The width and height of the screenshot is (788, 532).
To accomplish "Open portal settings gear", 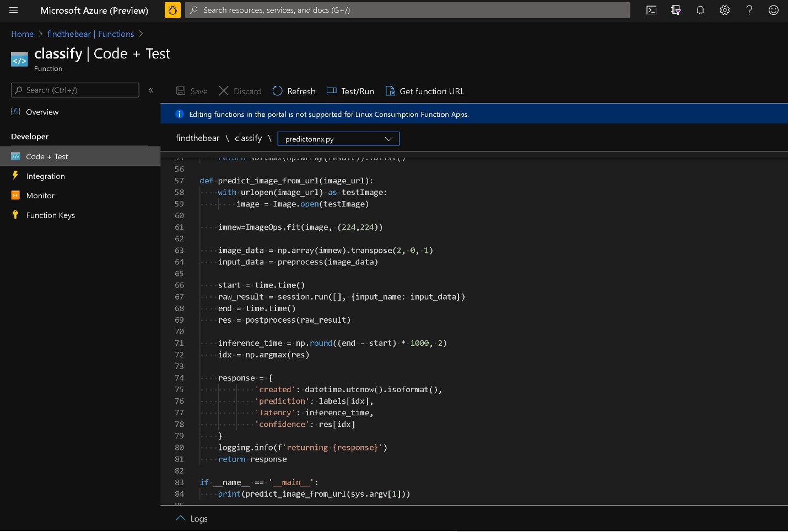I will point(725,10).
